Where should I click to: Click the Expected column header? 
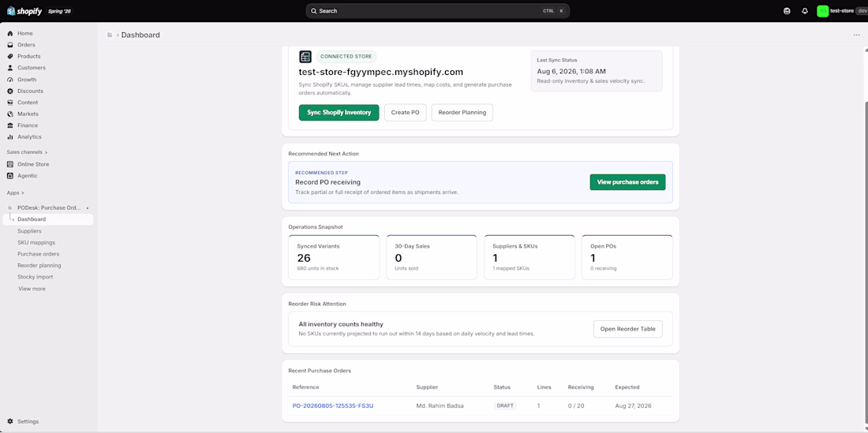click(627, 388)
